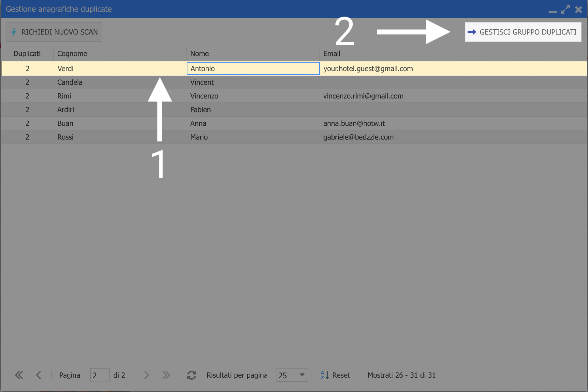
Task: Close the Gestione anagrafiche duplicate window
Action: tap(579, 9)
